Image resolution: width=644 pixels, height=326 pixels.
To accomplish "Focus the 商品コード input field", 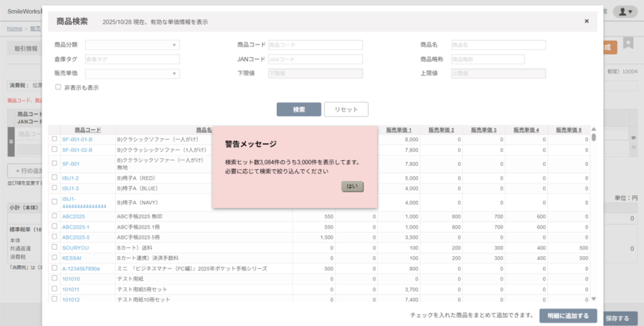I will coord(315,45).
